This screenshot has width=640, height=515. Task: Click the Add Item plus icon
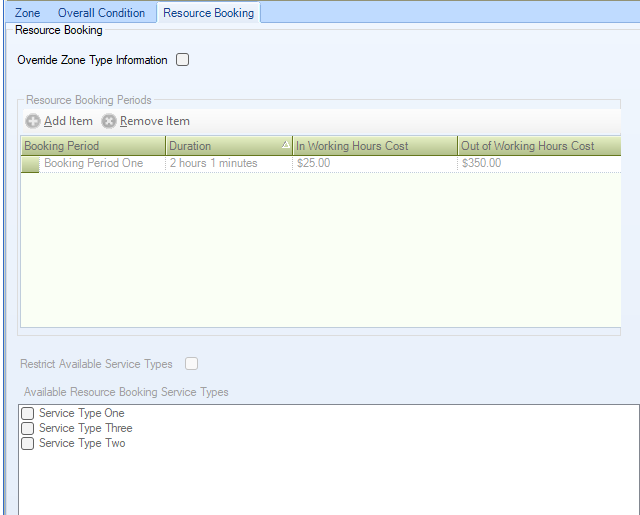(33, 121)
